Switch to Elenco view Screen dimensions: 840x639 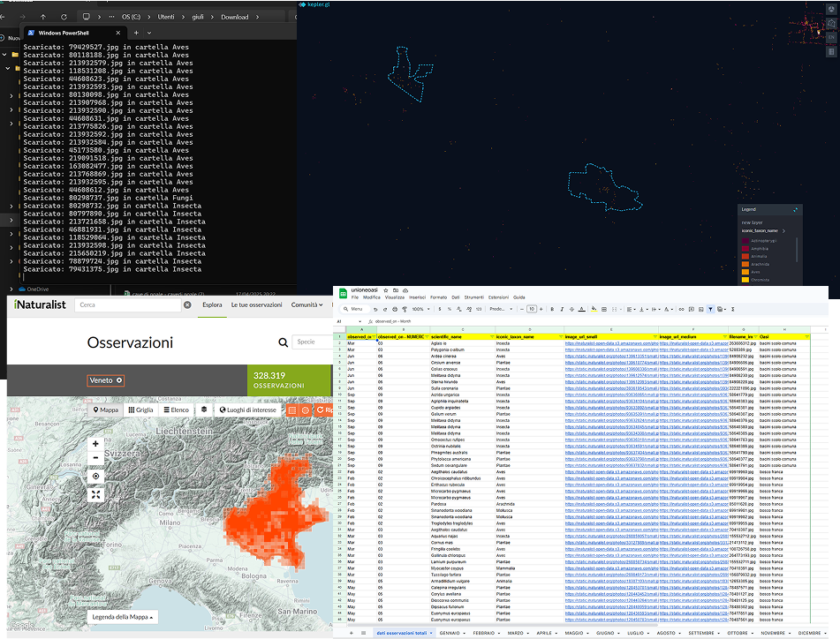(177, 410)
